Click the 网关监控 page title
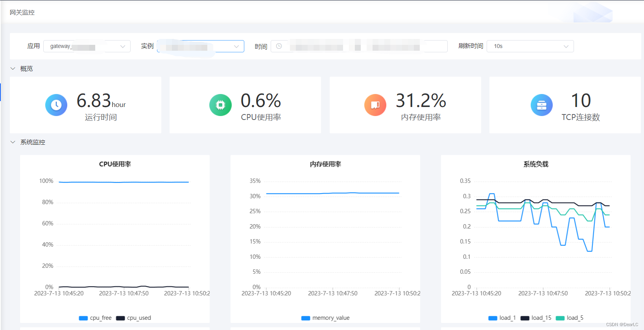This screenshot has width=644, height=330. [x=22, y=12]
